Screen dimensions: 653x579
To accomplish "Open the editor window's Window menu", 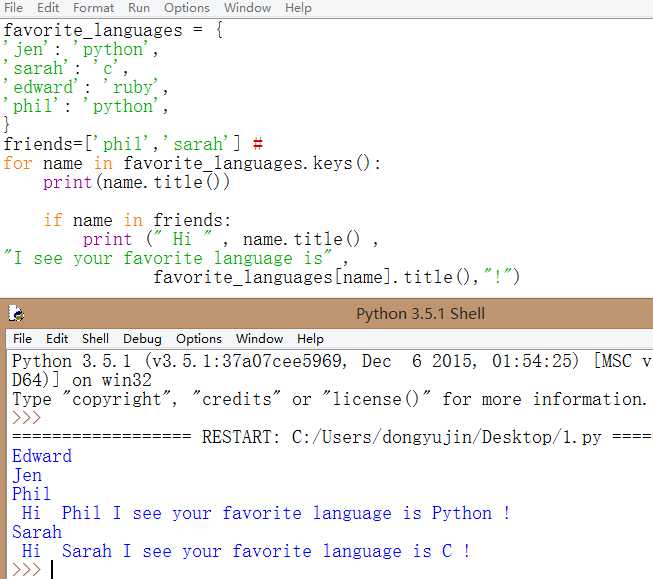I will point(247,7).
